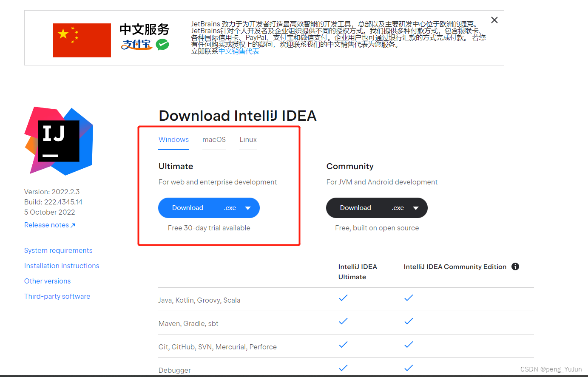This screenshot has width=588, height=377.
Task: Click the 'Maven, Gradle, sbt' row text
Action: (188, 323)
